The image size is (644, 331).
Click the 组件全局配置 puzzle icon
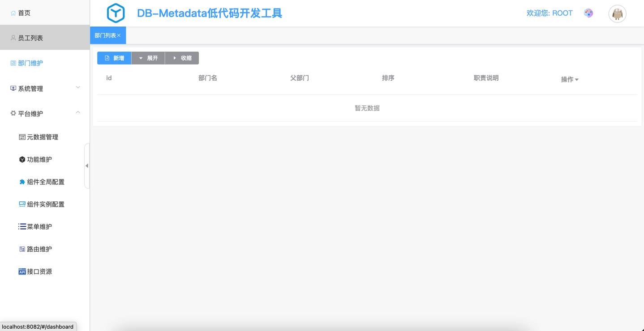[x=22, y=182]
